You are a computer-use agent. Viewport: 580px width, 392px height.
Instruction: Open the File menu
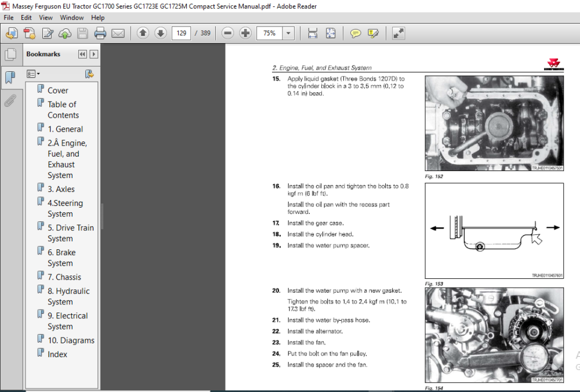coord(9,17)
